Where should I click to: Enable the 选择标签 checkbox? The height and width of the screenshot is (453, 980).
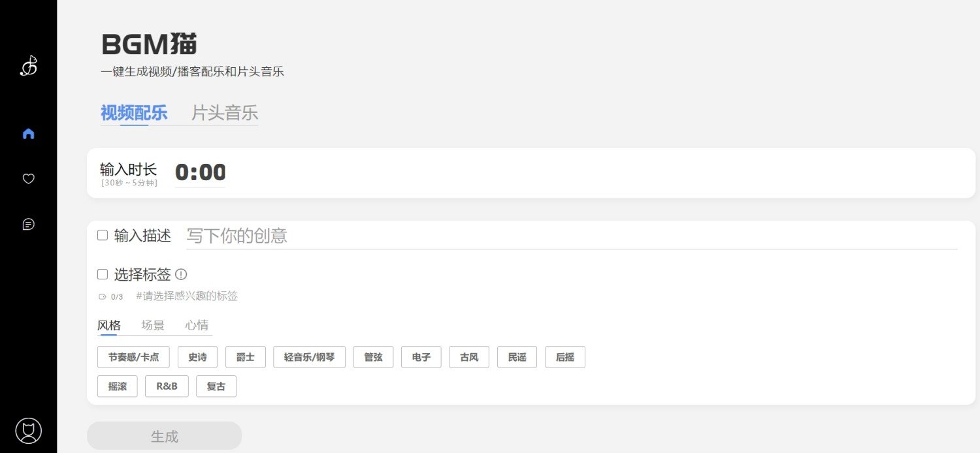[103, 274]
